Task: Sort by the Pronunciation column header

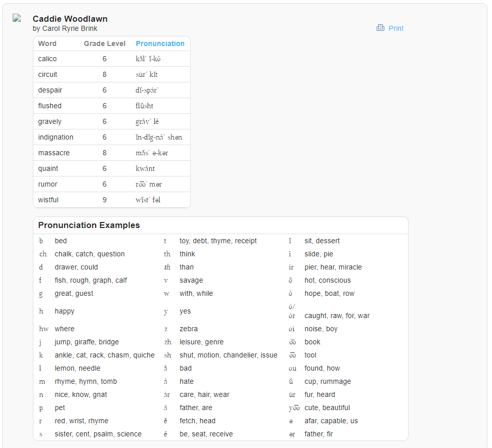Action: pyautogui.click(x=160, y=43)
